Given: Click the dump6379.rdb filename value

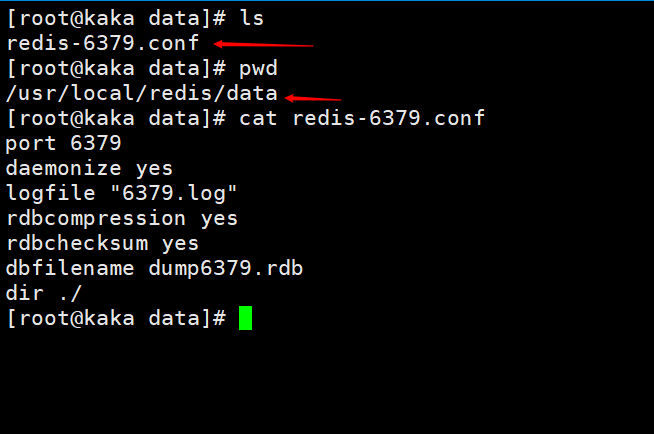Looking at the screenshot, I should [x=226, y=268].
